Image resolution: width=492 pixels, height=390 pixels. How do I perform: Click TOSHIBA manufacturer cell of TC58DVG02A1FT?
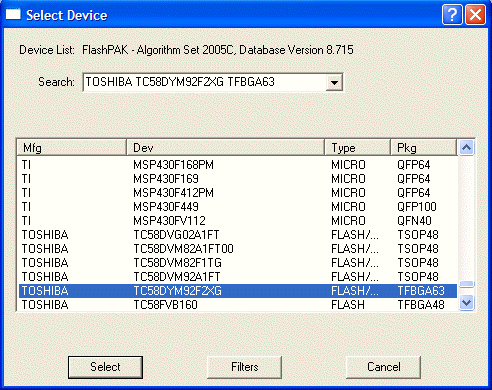(45, 235)
